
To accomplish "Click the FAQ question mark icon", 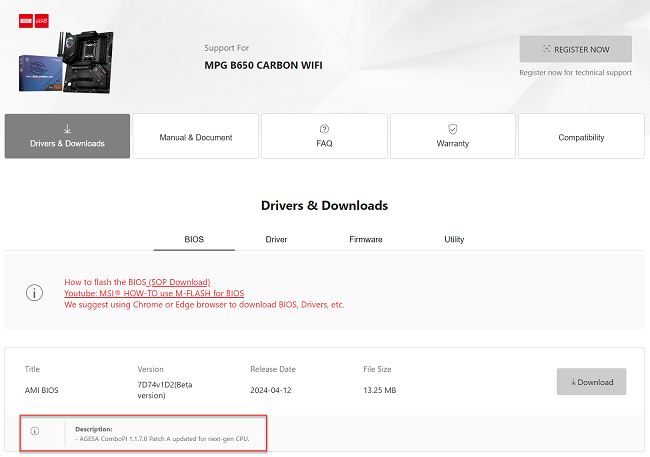I will [x=324, y=129].
